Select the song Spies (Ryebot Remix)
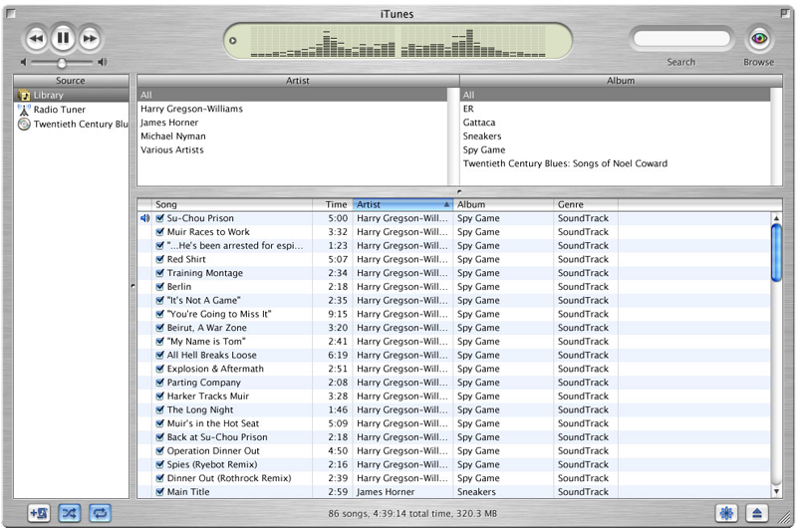This screenshot has width=797, height=532. point(212,464)
